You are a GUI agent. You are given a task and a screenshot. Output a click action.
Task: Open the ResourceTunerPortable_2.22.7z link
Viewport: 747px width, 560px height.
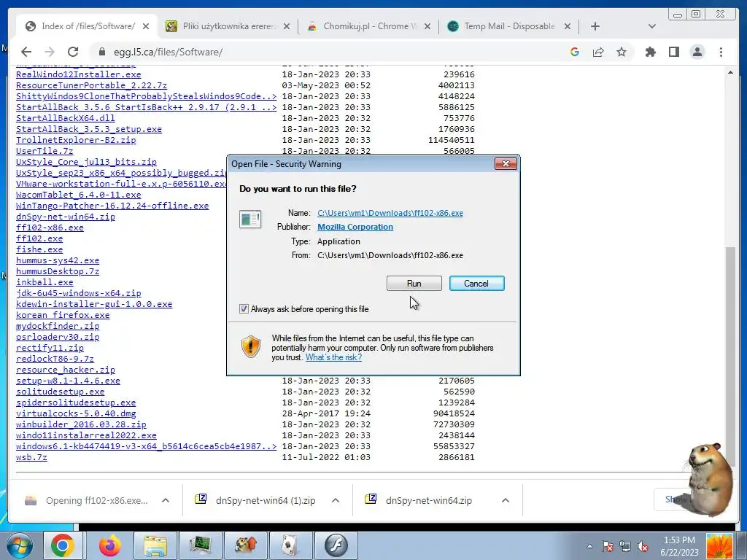[x=91, y=85]
